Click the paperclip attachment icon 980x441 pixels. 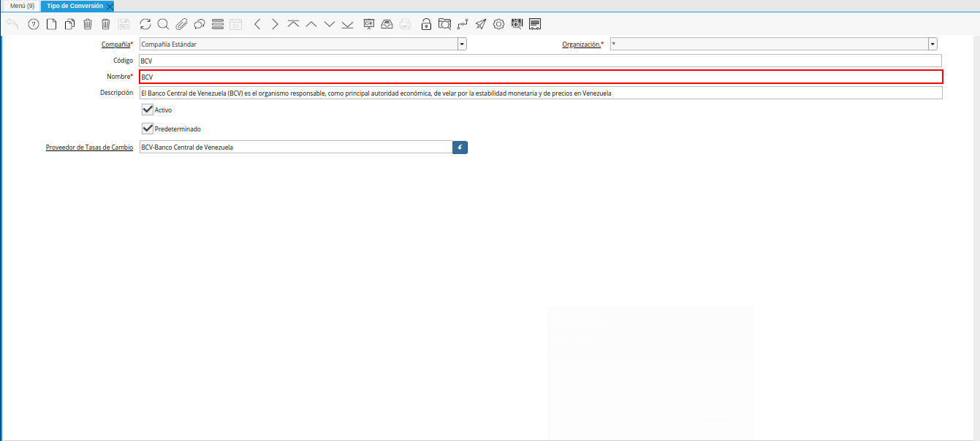(x=181, y=24)
